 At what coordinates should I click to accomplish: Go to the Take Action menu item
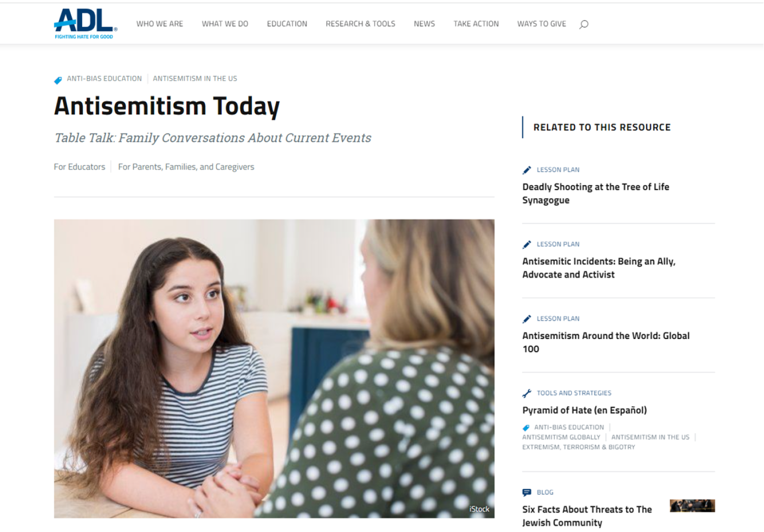476,24
